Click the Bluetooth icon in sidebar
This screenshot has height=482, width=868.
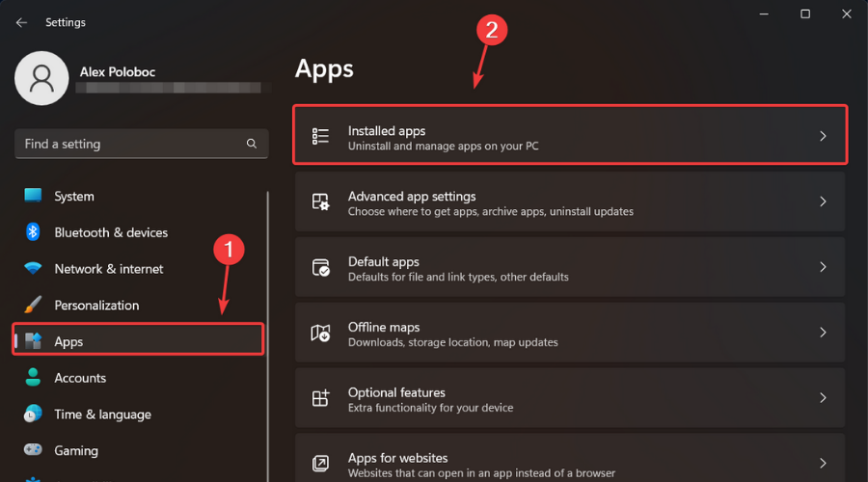click(33, 232)
